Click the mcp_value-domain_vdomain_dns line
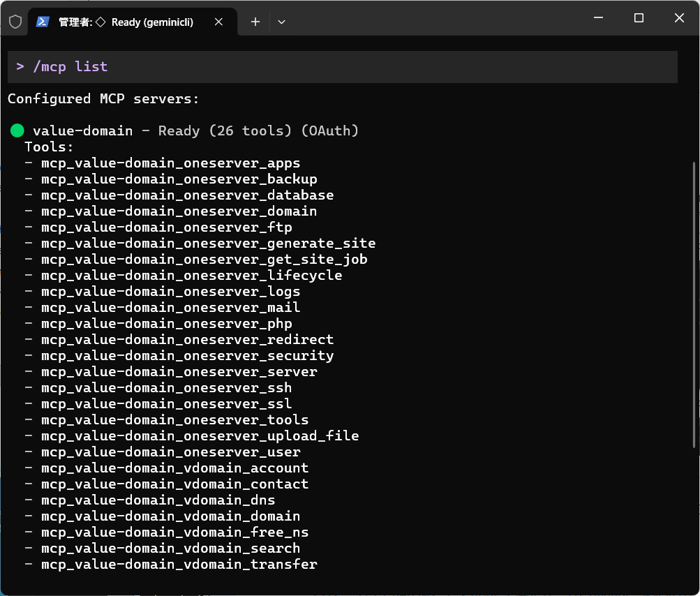700x596 pixels. 158,500
